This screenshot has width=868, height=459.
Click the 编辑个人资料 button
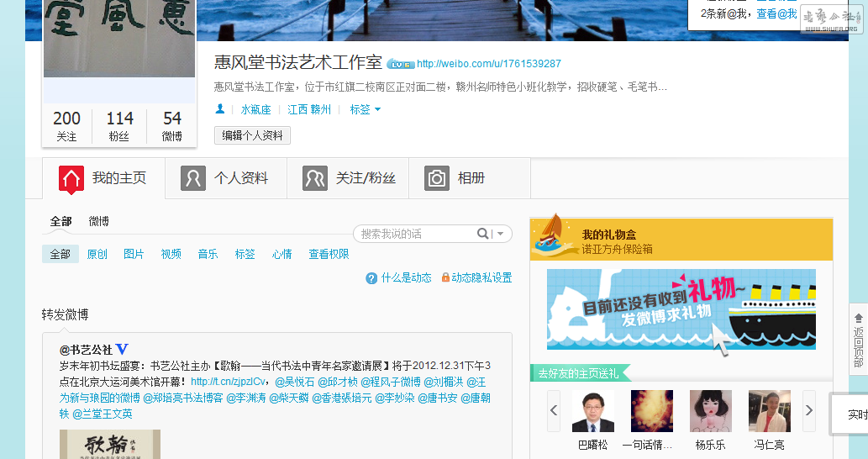(252, 135)
